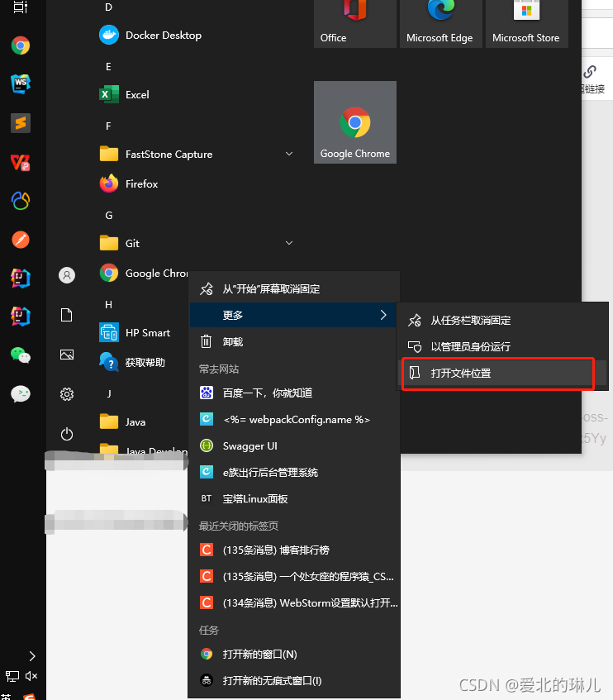The width and height of the screenshot is (613, 700).
Task: Open Documents icon in Start sidebar
Action: click(x=67, y=315)
